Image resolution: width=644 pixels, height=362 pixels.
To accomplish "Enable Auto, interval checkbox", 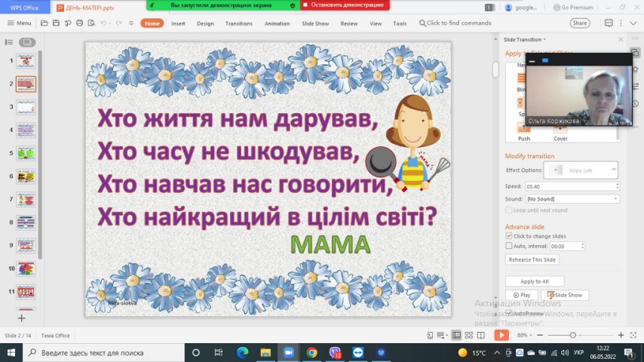I will point(509,246).
